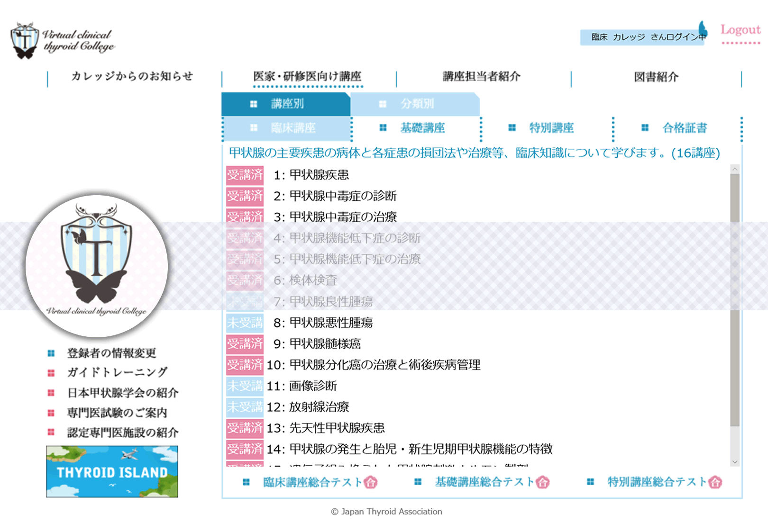Expand the 分類別 category panel
The width and height of the screenshot is (768, 532).
pyautogui.click(x=417, y=104)
